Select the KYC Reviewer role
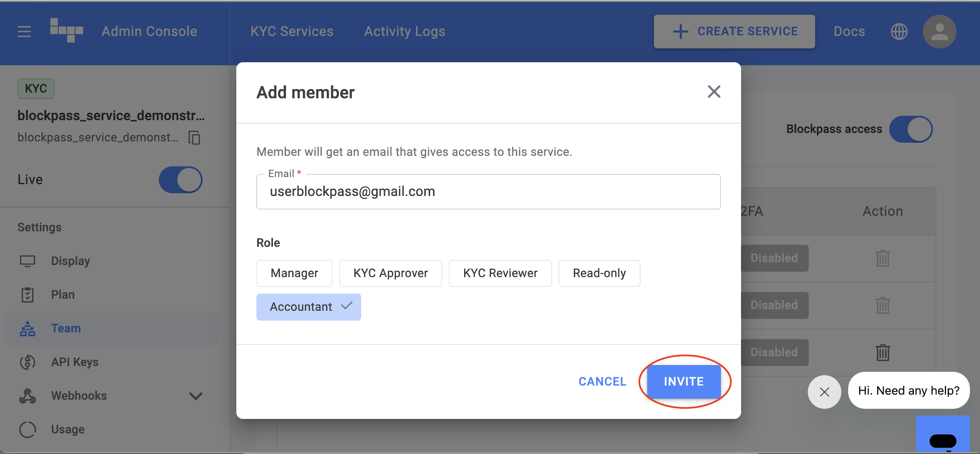 tap(500, 273)
